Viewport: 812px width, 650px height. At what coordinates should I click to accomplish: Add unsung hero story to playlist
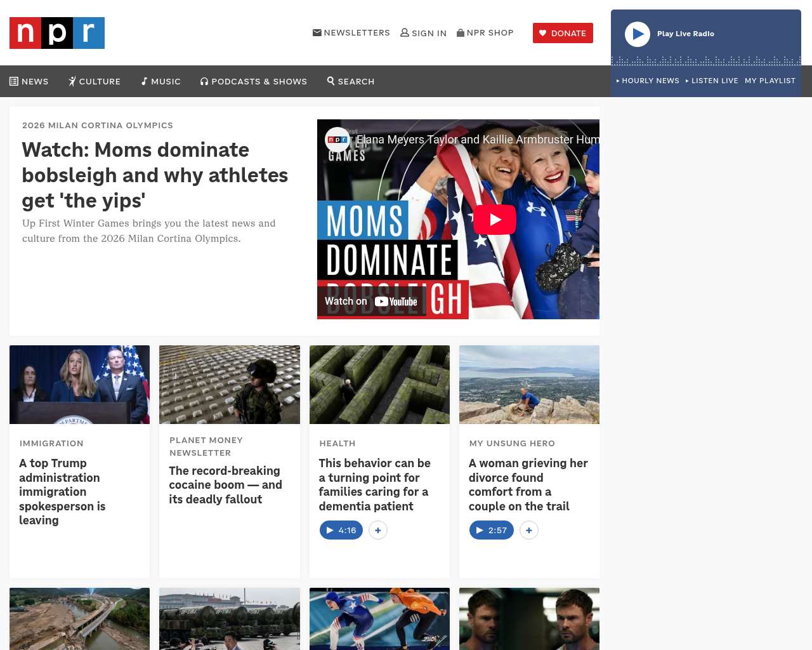[529, 530]
